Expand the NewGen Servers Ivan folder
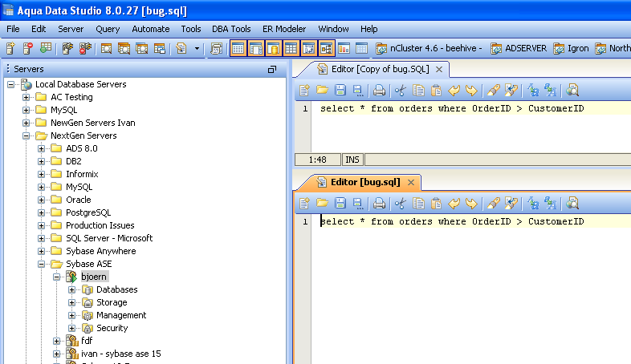 coord(26,123)
